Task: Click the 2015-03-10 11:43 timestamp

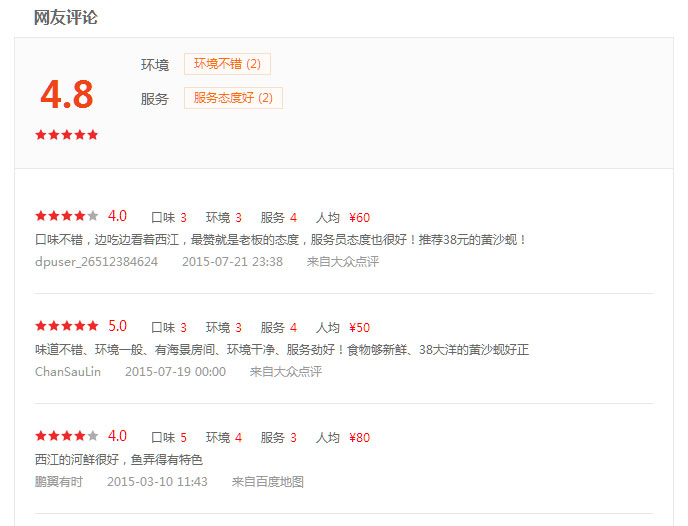Action: click(x=157, y=482)
